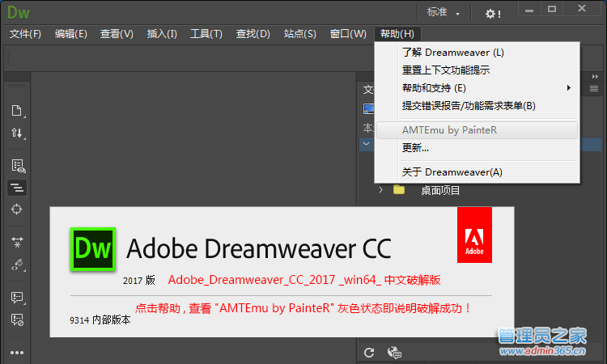Viewport: 607px width, 364px height.
Task: Open the File Management arrows icon
Action: point(17,133)
